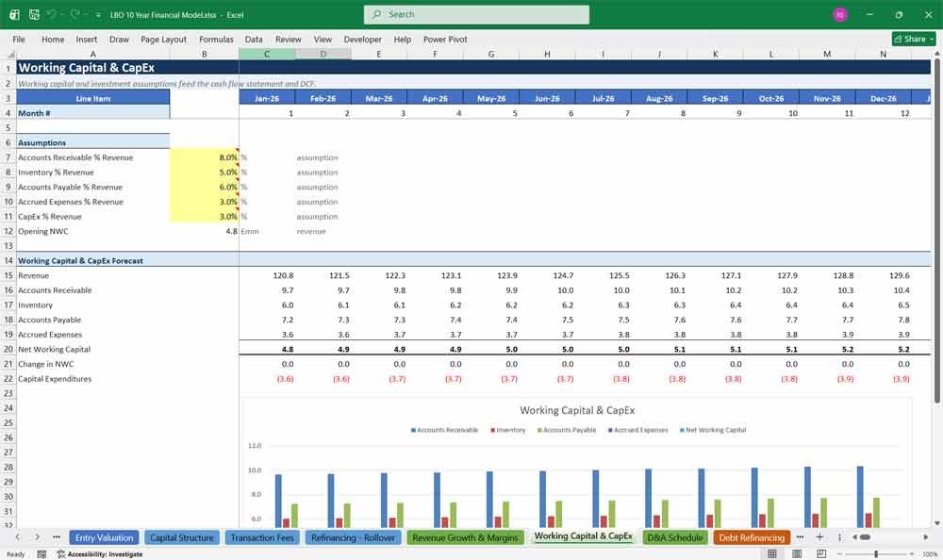
Task: Click the Opening NWC 4.8 cell
Action: tap(205, 231)
